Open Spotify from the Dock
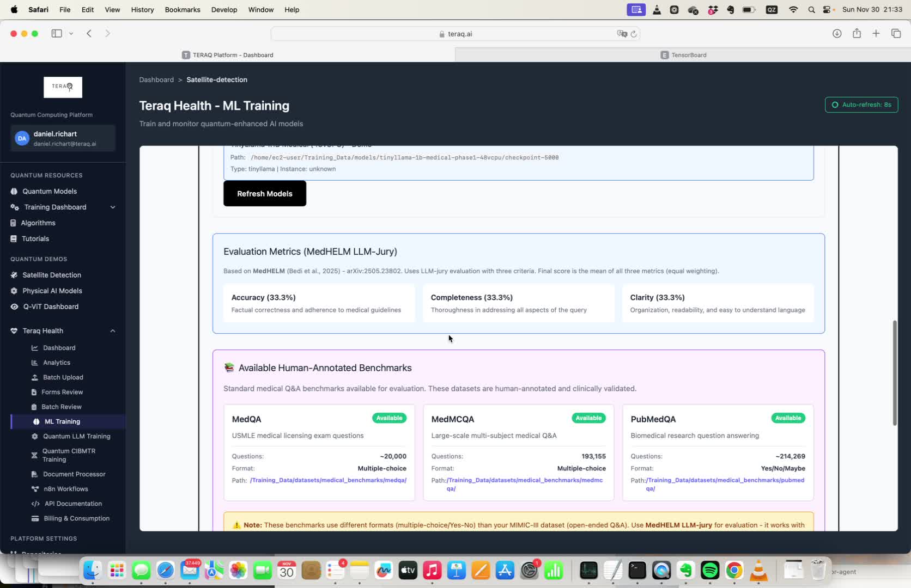Screen dimensions: 911x588 tap(709, 571)
